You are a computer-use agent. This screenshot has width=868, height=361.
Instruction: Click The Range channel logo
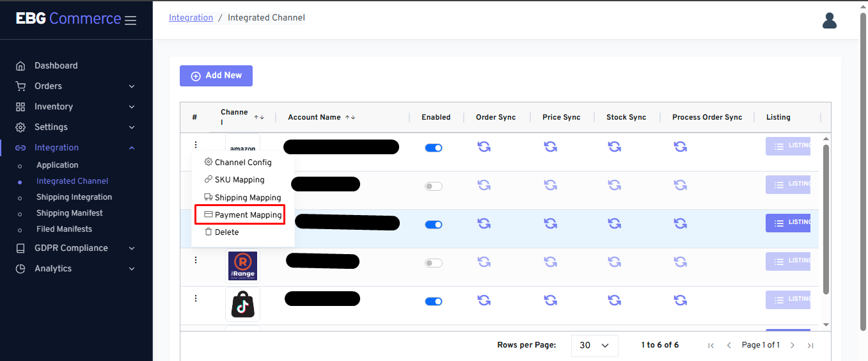[242, 265]
